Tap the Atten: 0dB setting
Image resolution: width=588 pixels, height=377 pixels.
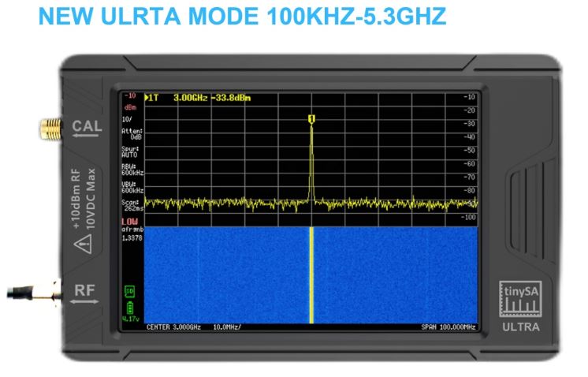click(132, 134)
